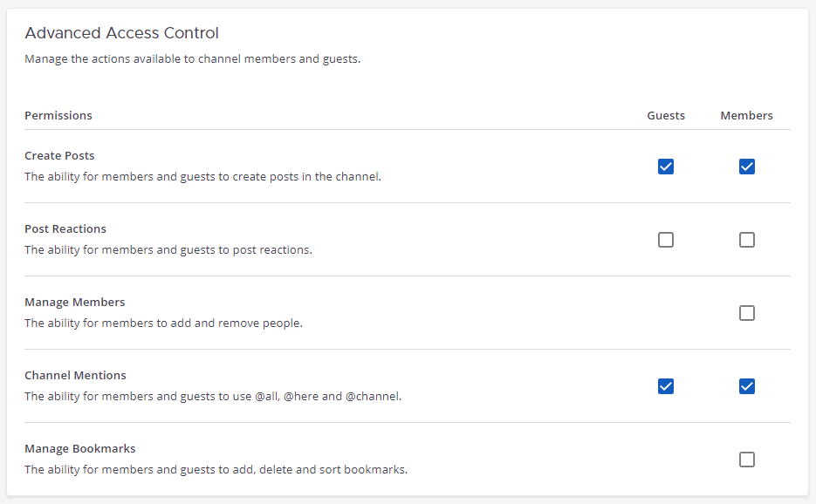
Task: Disable Create Posts permission for Guests
Action: [666, 167]
